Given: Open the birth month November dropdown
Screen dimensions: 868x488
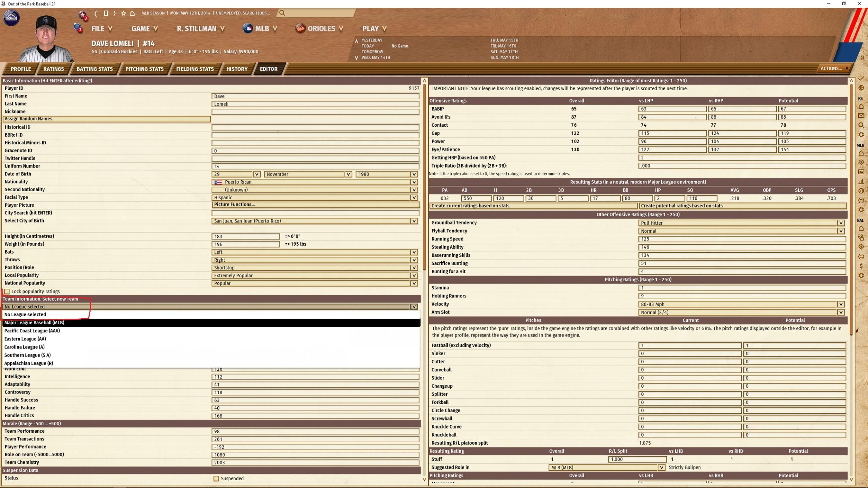Looking at the screenshot, I should click(308, 174).
